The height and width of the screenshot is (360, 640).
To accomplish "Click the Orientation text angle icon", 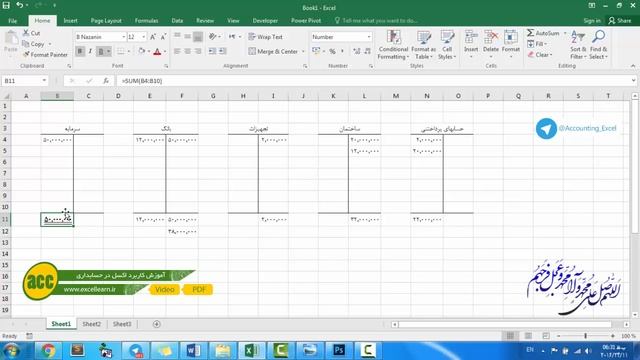I will pos(213,37).
